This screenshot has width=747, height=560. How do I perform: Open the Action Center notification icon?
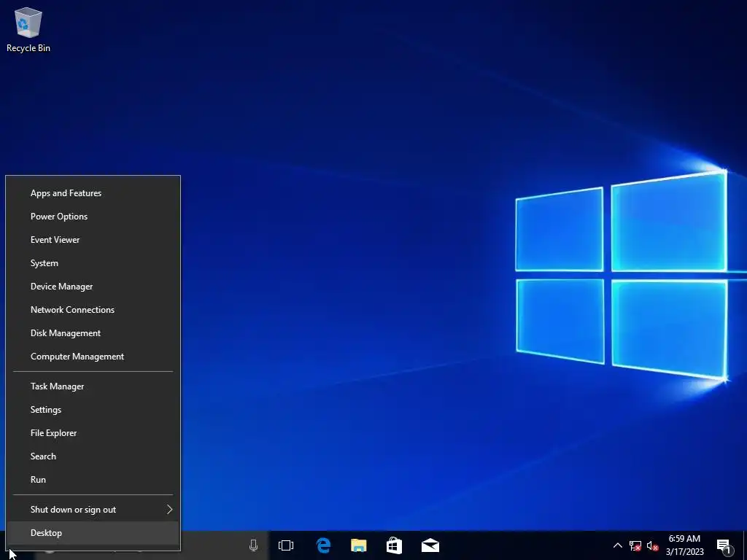pos(724,546)
